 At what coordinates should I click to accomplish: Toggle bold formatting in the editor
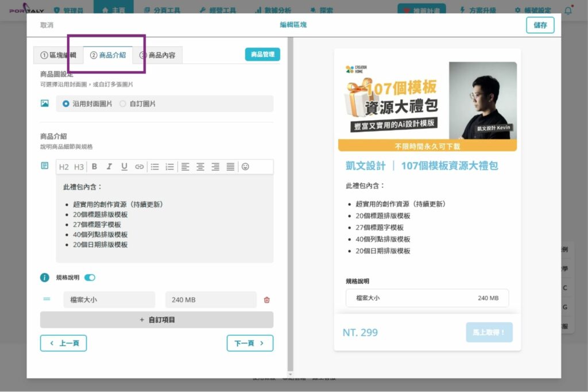coord(95,166)
